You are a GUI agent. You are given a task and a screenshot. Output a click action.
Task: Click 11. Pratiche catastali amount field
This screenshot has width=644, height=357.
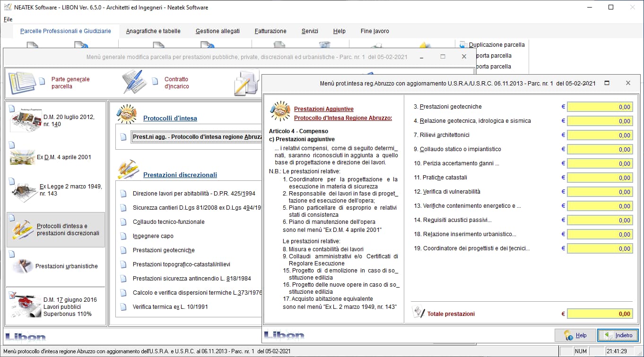(600, 178)
